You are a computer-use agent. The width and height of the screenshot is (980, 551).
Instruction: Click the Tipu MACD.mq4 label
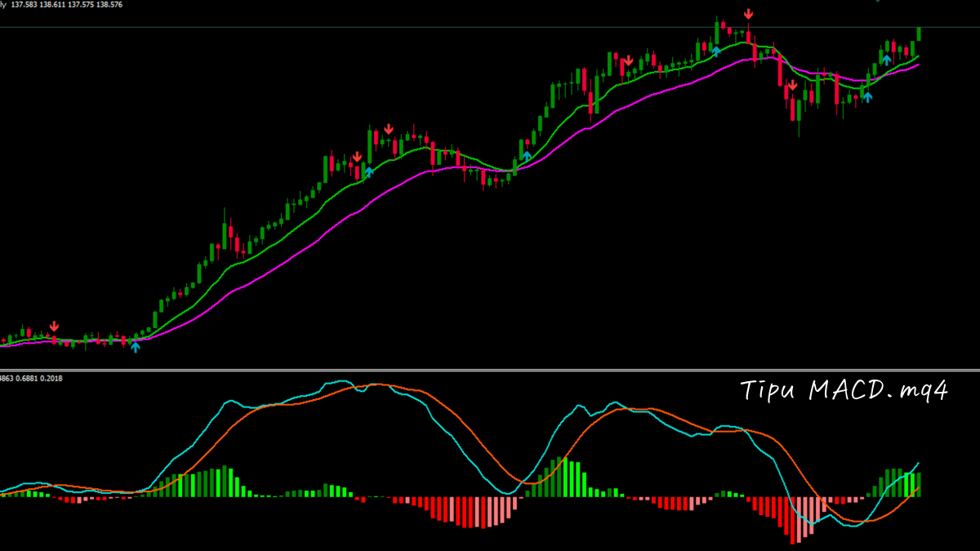click(844, 391)
